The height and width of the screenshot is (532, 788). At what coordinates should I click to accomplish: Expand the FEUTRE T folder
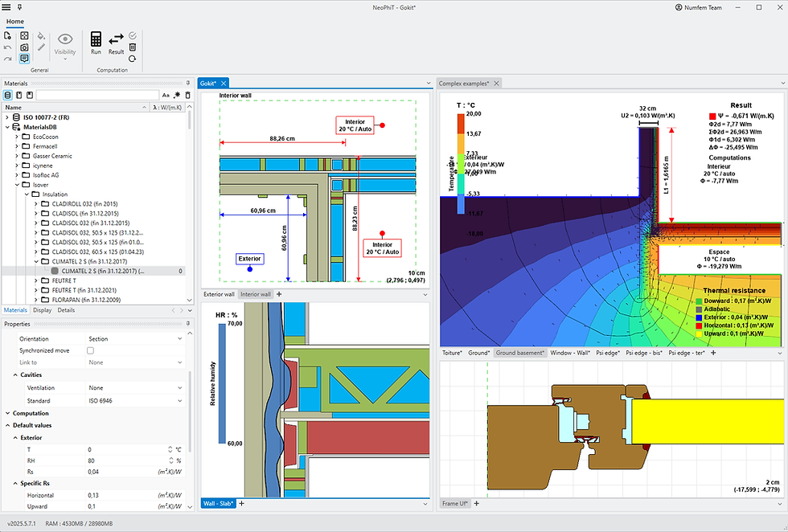[x=35, y=280]
